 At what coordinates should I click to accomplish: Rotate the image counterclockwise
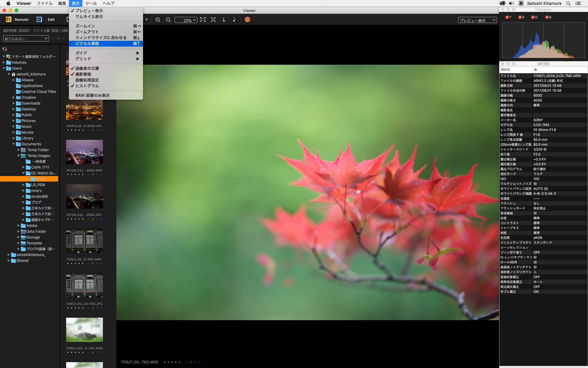tap(224, 19)
